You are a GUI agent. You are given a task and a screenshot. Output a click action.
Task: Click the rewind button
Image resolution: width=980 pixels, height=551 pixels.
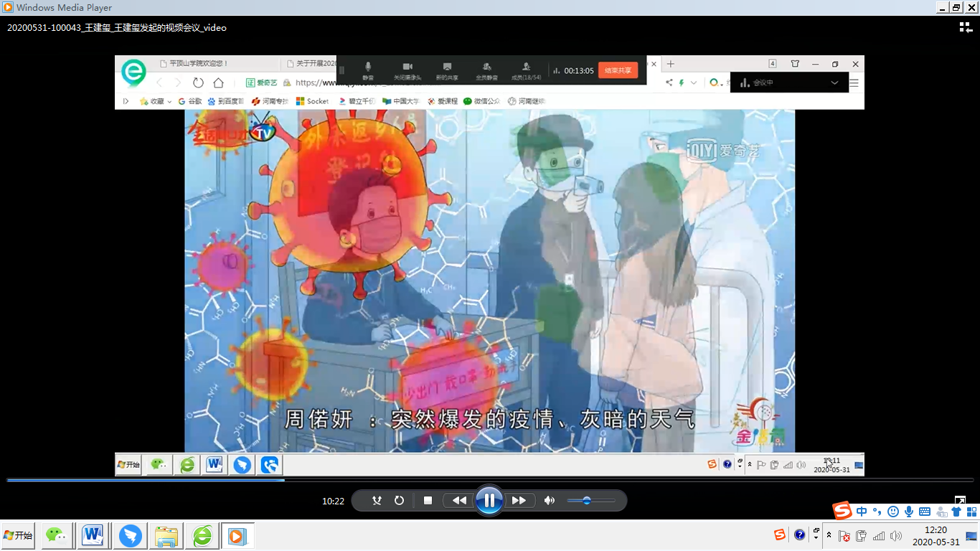pos(459,501)
